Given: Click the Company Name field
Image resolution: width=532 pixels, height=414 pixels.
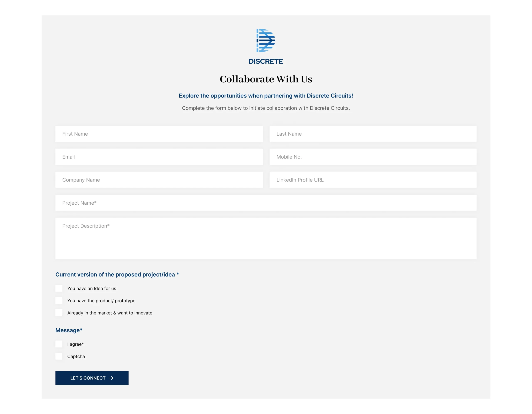Looking at the screenshot, I should pyautogui.click(x=159, y=180).
